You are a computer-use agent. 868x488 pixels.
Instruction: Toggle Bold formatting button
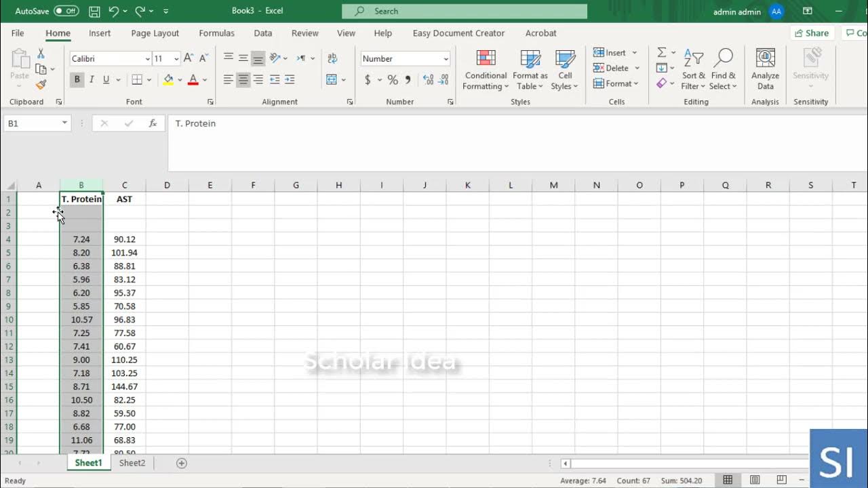pyautogui.click(x=77, y=80)
